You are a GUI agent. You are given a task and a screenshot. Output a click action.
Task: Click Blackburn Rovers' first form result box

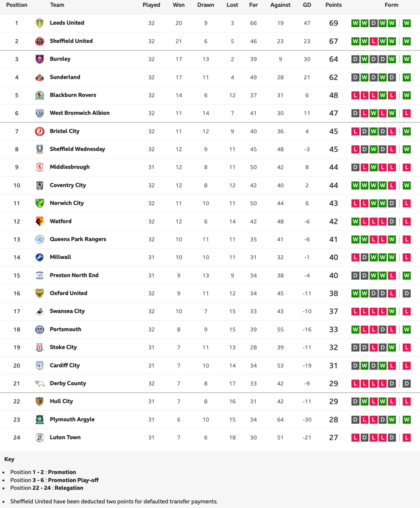[x=355, y=95]
